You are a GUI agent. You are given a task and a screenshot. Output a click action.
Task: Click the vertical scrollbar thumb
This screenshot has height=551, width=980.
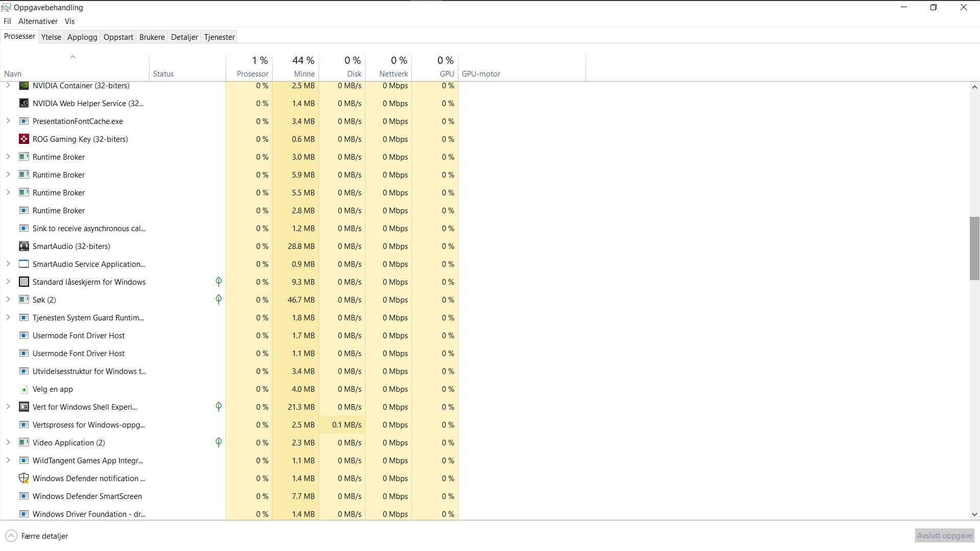tap(974, 248)
